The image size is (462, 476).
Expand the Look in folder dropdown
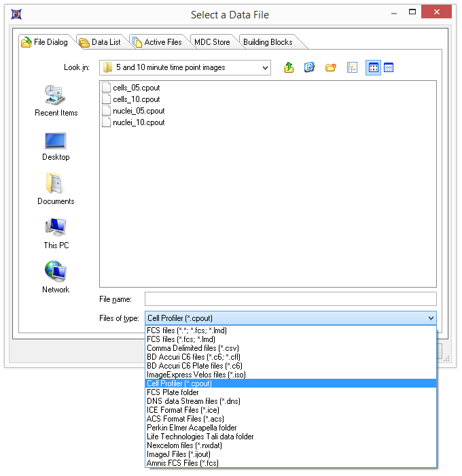coord(264,67)
